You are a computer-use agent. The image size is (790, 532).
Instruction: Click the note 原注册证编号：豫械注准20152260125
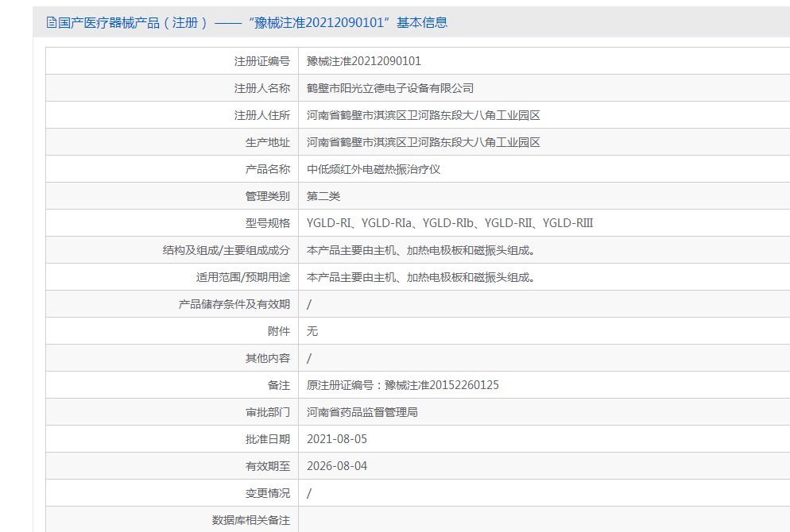pyautogui.click(x=403, y=386)
